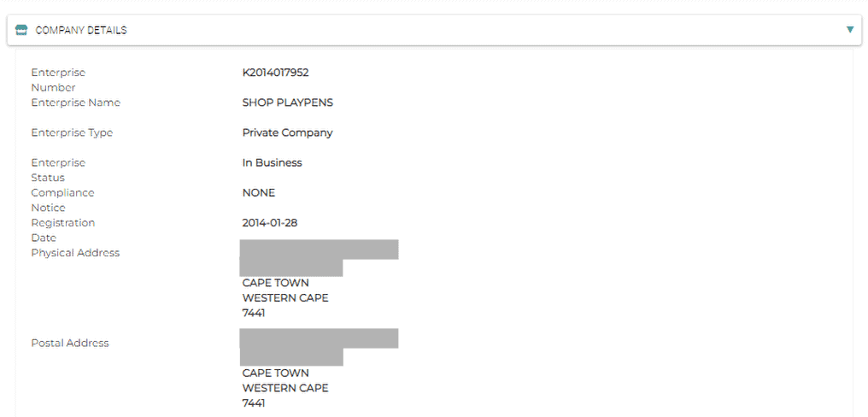Click the Registration Date field label

tap(62, 229)
